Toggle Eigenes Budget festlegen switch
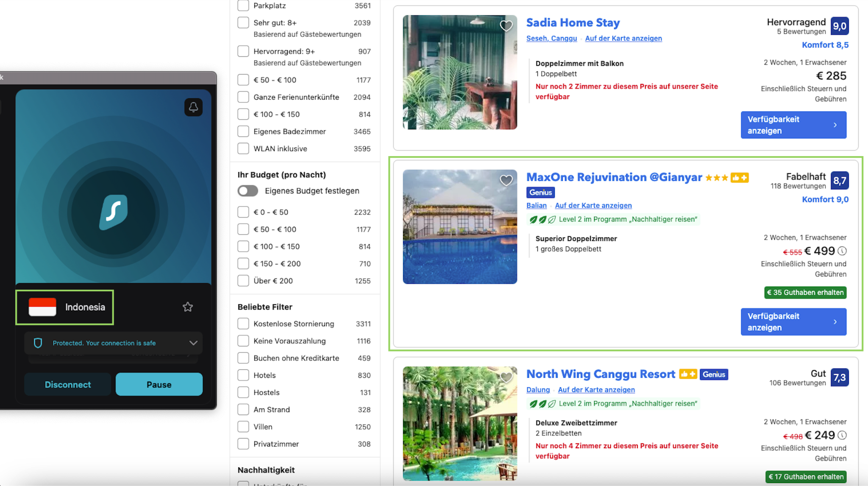The height and width of the screenshot is (486, 868). pos(248,191)
